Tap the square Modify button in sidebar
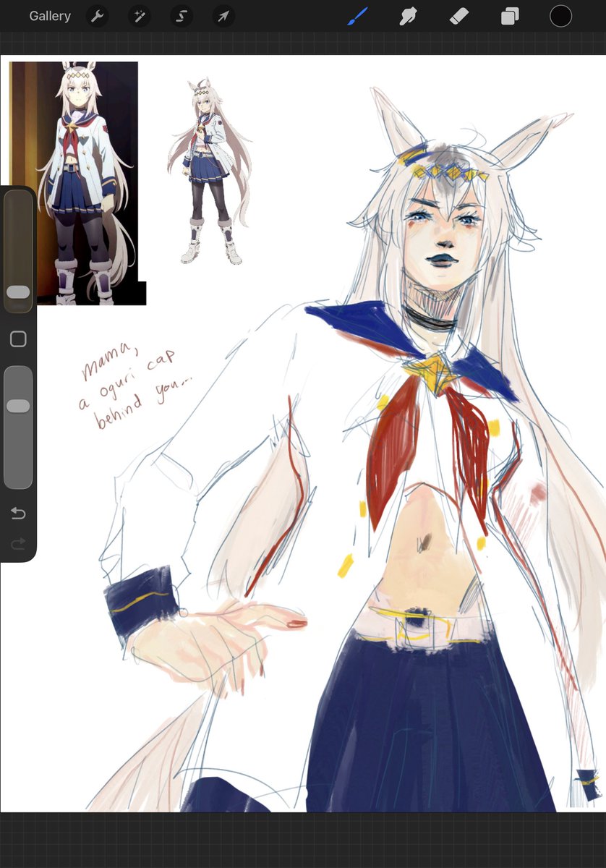Viewport: 606px width, 868px height. point(18,339)
